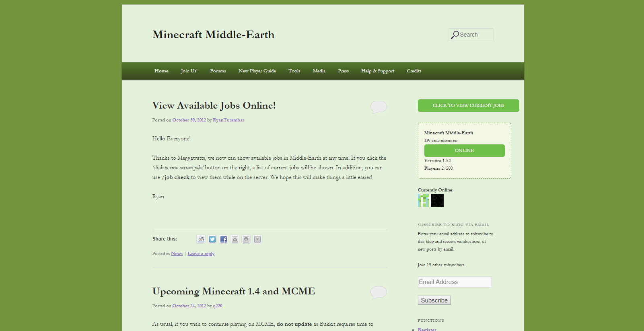The height and width of the screenshot is (331, 644).
Task: Open comment bubble for View Available Jobs post
Action: [x=379, y=107]
